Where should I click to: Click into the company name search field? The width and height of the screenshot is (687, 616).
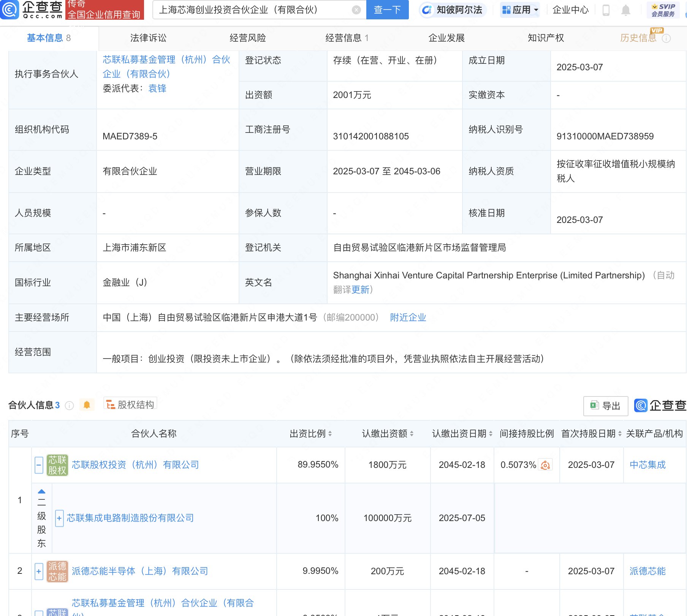point(251,10)
